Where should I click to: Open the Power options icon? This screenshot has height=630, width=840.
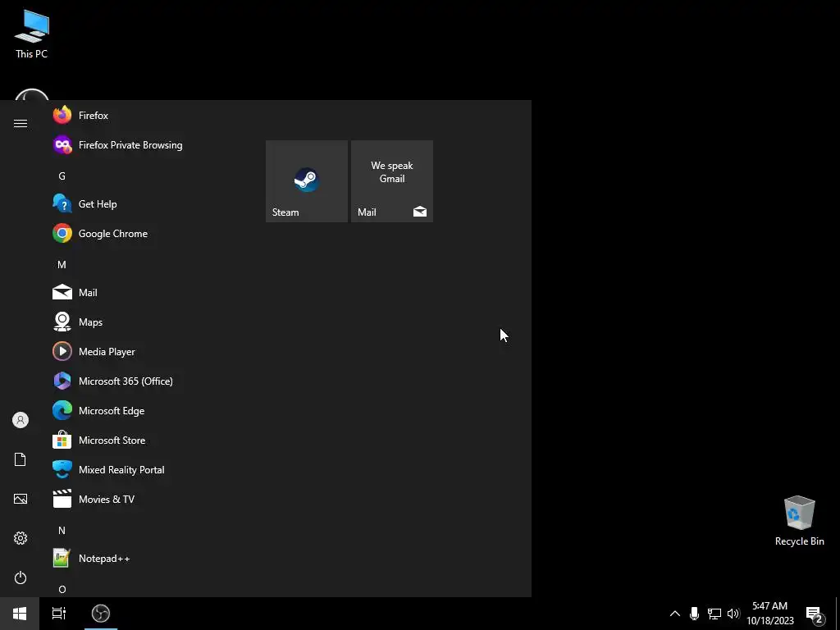point(21,577)
